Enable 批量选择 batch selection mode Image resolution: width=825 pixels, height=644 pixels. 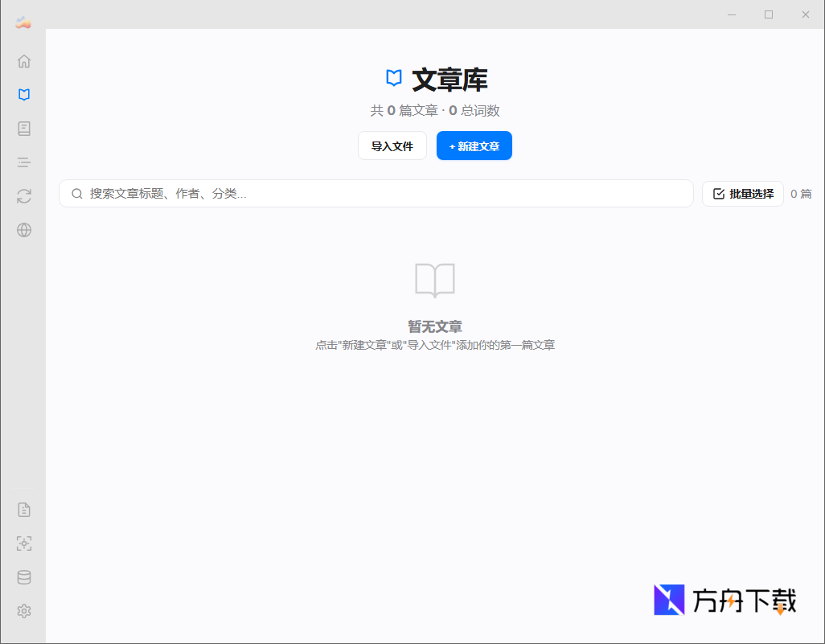(742, 193)
